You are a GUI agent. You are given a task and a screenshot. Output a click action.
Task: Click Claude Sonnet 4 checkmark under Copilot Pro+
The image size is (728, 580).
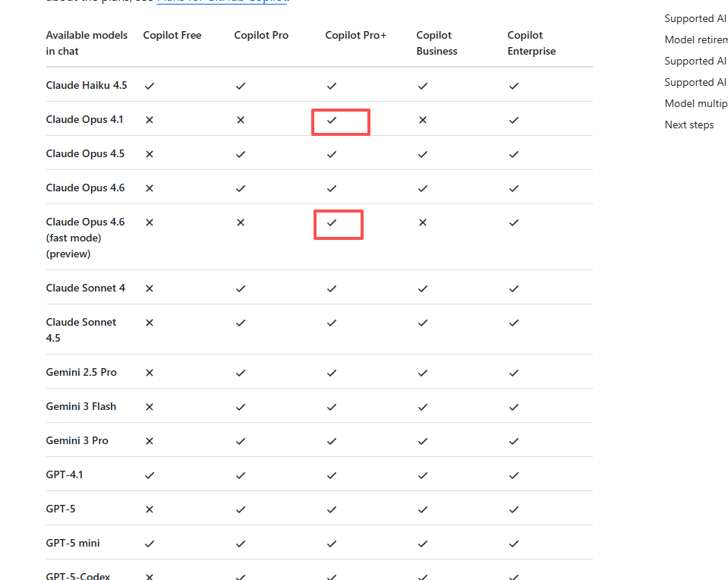(332, 288)
